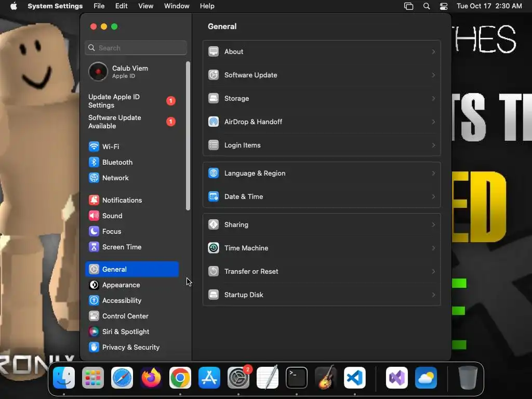Expand the Time Machine chevron
This screenshot has height=399, width=532.
433,248
